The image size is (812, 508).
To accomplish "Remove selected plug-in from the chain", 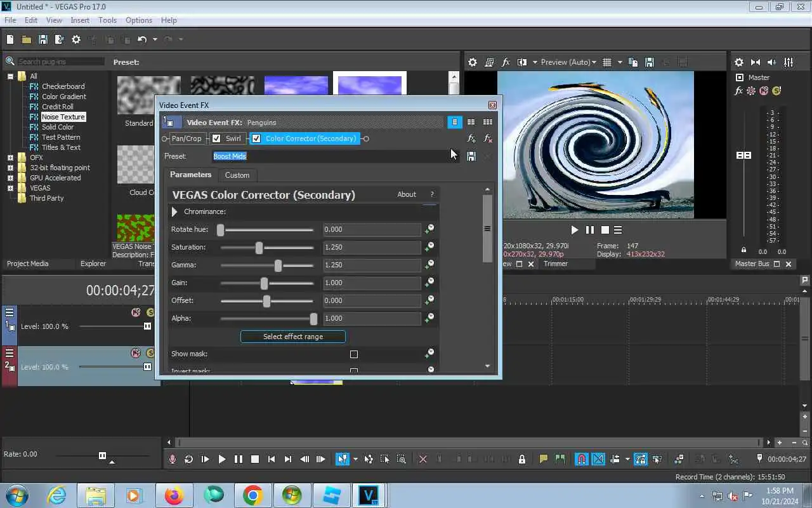I will pyautogui.click(x=488, y=138).
